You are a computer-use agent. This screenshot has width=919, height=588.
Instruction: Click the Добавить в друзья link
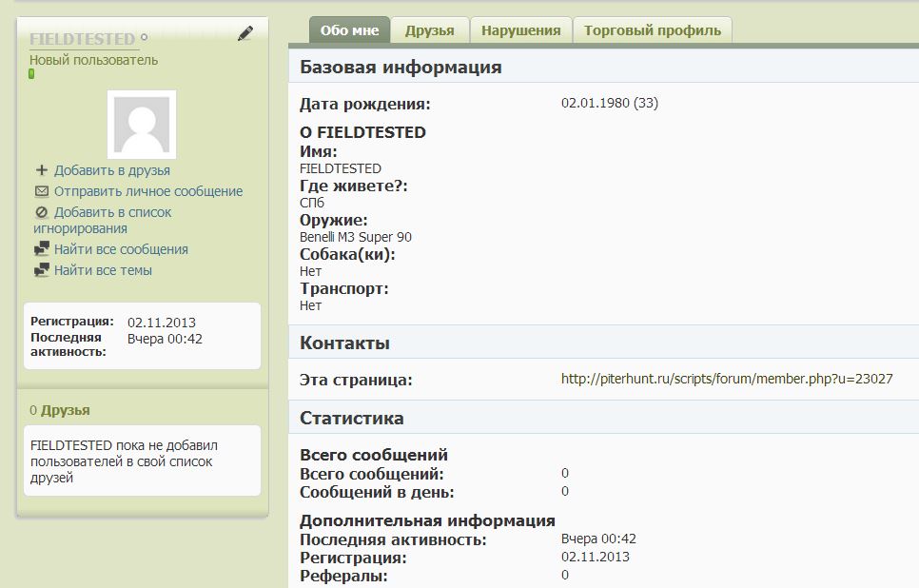pyautogui.click(x=111, y=170)
